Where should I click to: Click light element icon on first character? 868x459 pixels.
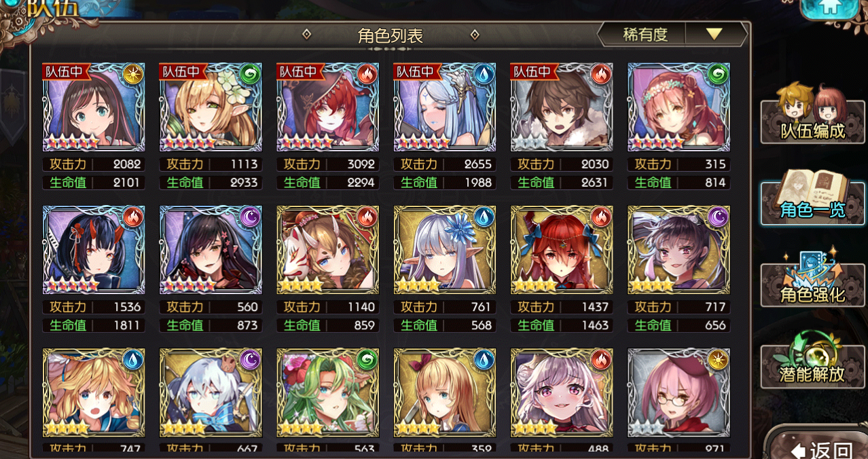pos(132,74)
